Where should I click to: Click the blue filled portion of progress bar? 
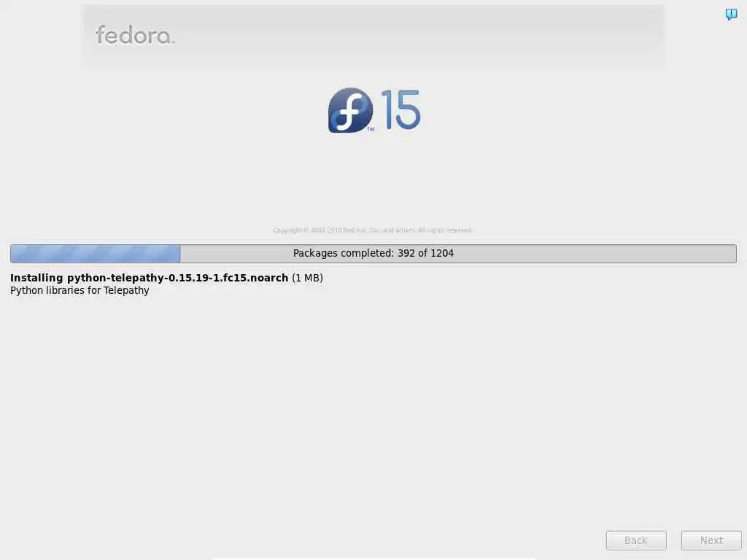(x=96, y=253)
